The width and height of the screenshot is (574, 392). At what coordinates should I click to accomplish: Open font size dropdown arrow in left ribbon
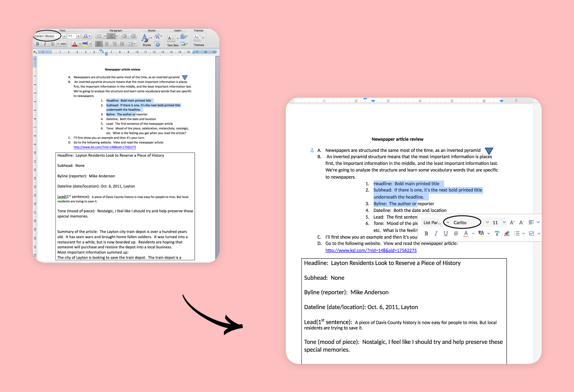tap(78, 36)
